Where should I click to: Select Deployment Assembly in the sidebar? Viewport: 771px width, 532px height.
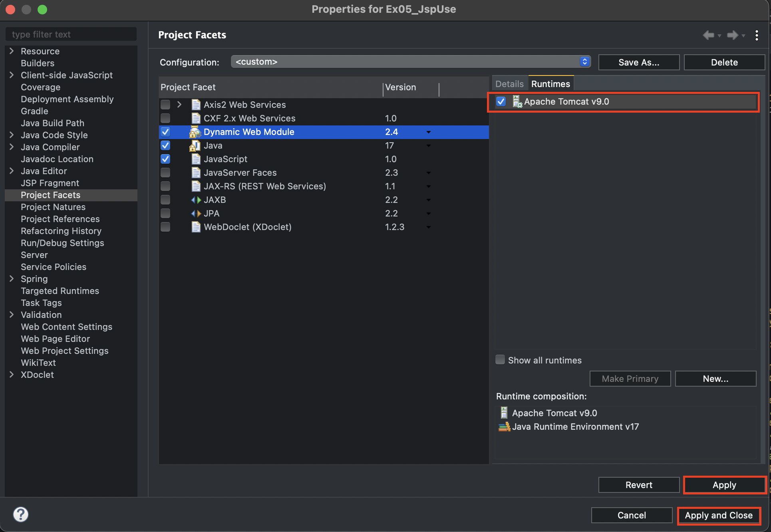pyautogui.click(x=67, y=99)
